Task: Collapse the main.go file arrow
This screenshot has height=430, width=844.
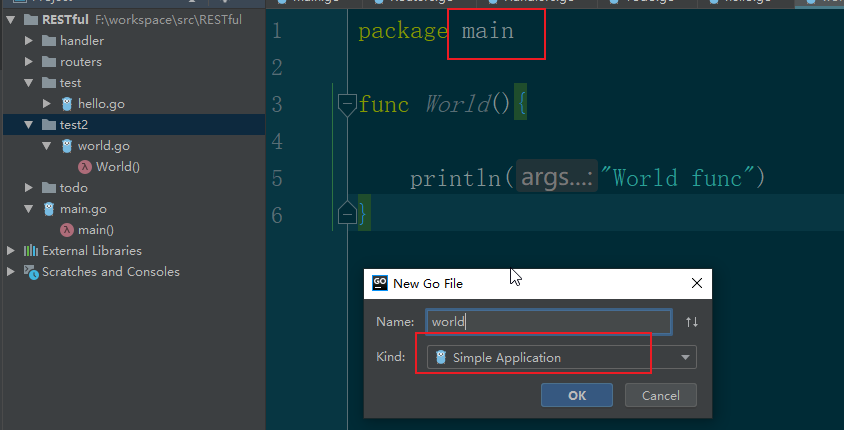Action: [x=29, y=209]
